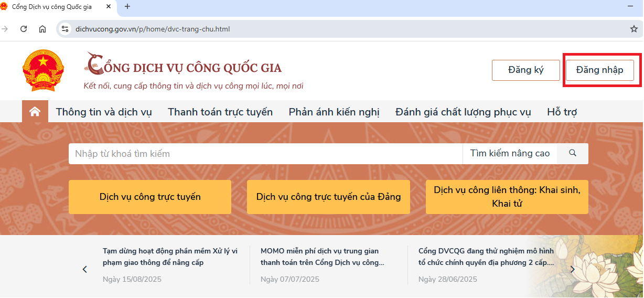The image size is (644, 298).
Task: Click the keyword search input field
Action: point(265,154)
